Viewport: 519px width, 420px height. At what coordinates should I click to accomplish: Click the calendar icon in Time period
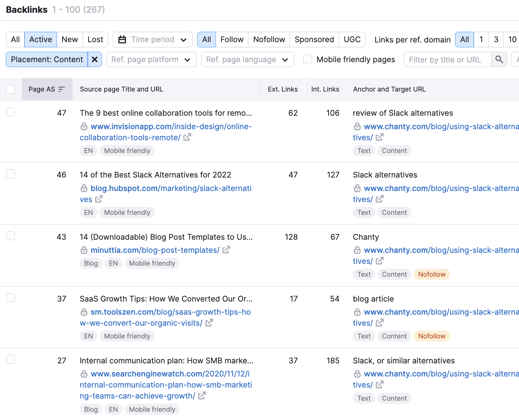122,39
